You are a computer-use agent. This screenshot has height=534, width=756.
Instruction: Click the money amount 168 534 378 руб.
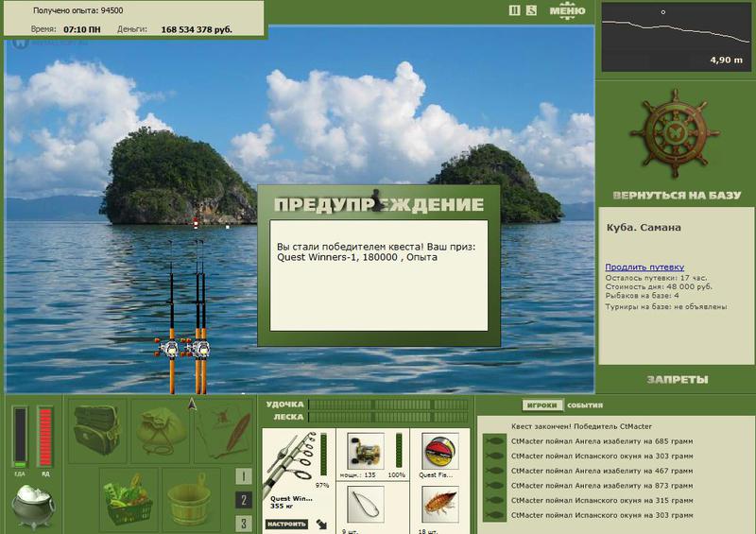(197, 29)
